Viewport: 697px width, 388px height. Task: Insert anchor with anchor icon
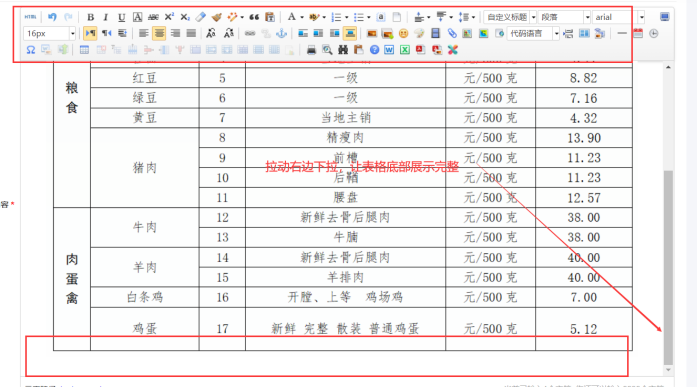(x=281, y=33)
